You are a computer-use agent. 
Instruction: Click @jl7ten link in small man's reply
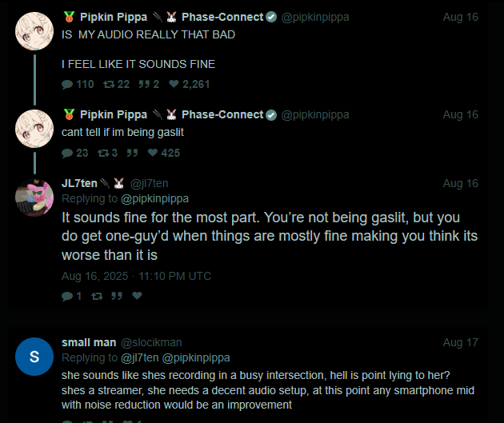click(139, 357)
